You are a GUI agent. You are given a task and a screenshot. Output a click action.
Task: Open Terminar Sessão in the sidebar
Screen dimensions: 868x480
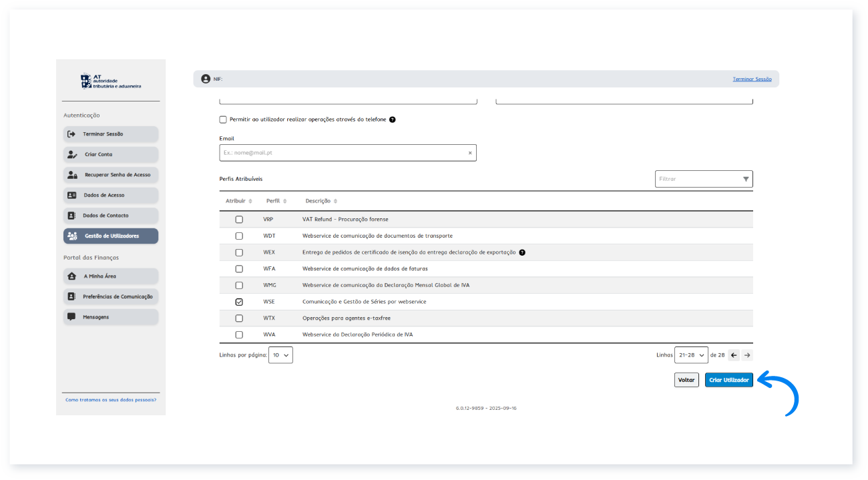click(111, 134)
